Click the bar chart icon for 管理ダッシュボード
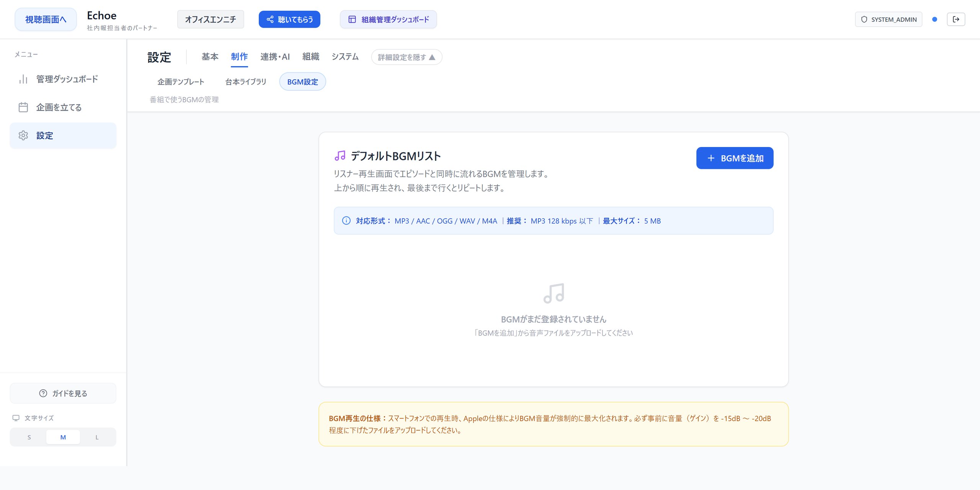Viewport: 980px width, 490px height. [23, 79]
